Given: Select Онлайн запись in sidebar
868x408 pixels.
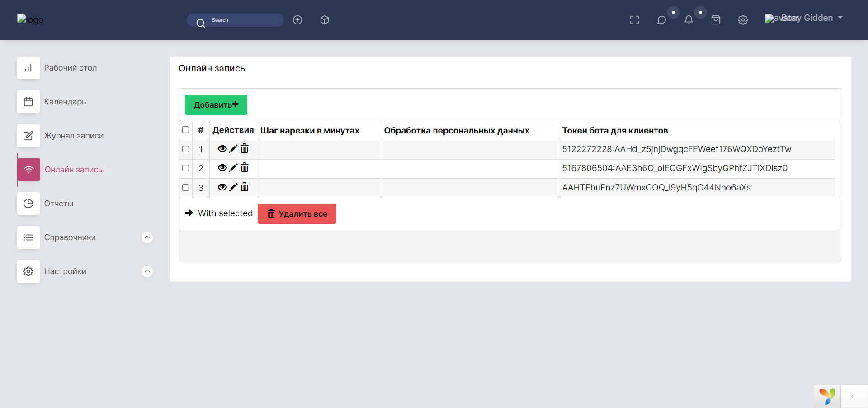Looking at the screenshot, I should [x=74, y=170].
